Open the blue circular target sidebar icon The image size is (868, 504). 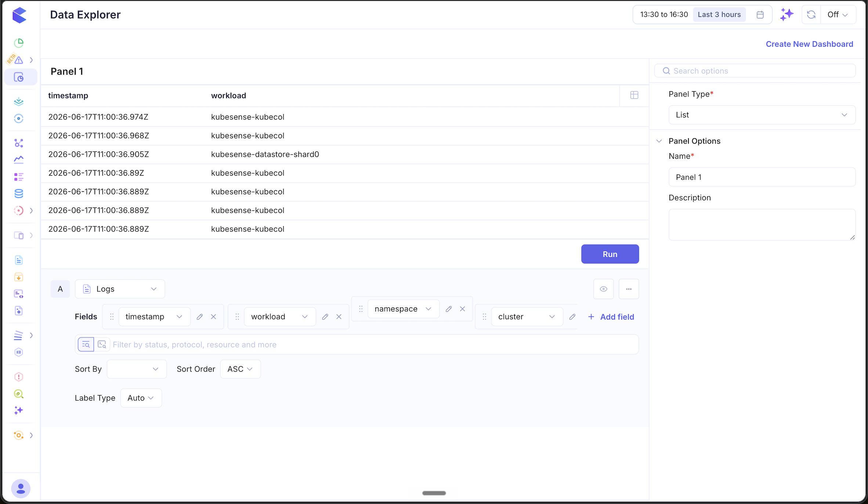pos(19,118)
